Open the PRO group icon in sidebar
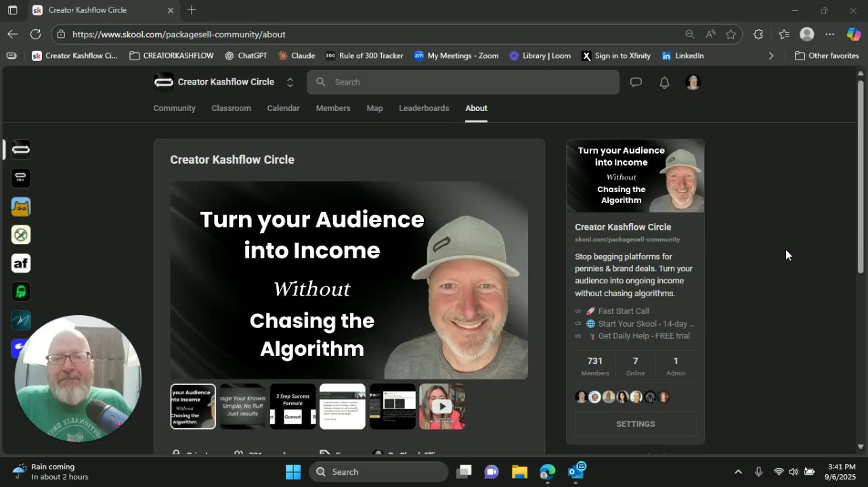The image size is (868, 487). click(x=21, y=178)
